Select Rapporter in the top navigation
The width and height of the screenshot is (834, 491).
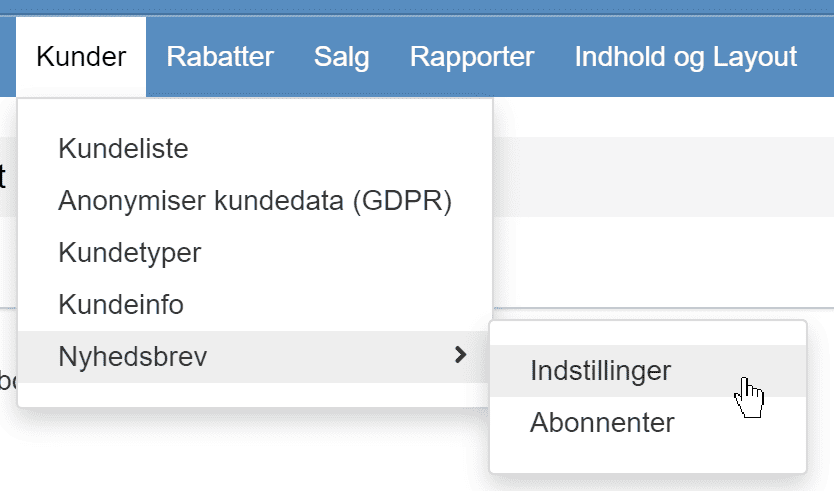point(472,57)
